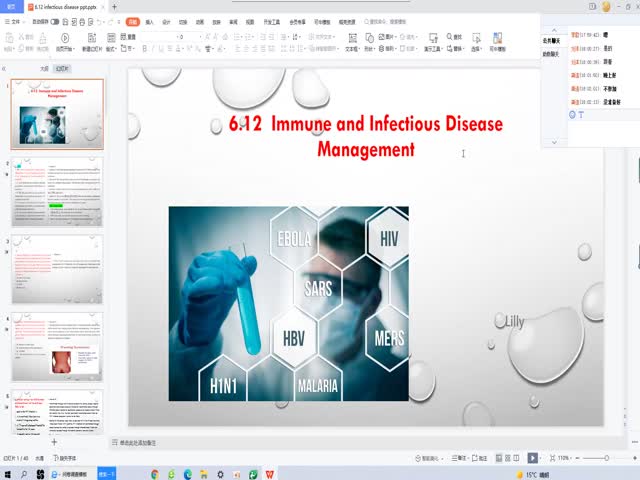Viewport: 640px width, 480px height.
Task: Redo the last action
Action: (x=110, y=22)
